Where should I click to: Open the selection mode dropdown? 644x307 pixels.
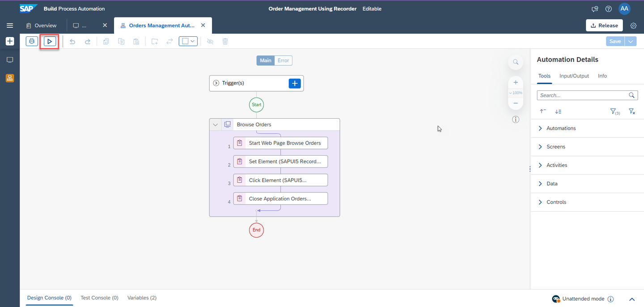tap(188, 41)
